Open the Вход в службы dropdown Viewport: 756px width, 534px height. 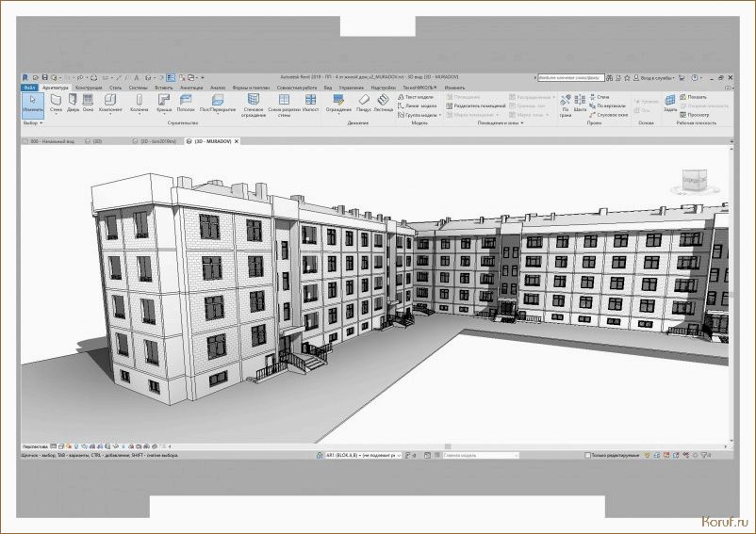[x=654, y=77]
